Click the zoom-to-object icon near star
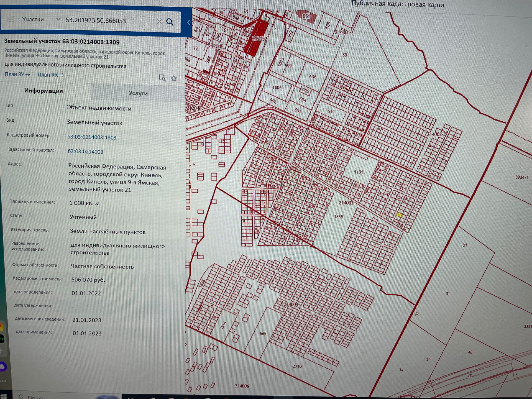Screen dimensions: 532x399 162,78
